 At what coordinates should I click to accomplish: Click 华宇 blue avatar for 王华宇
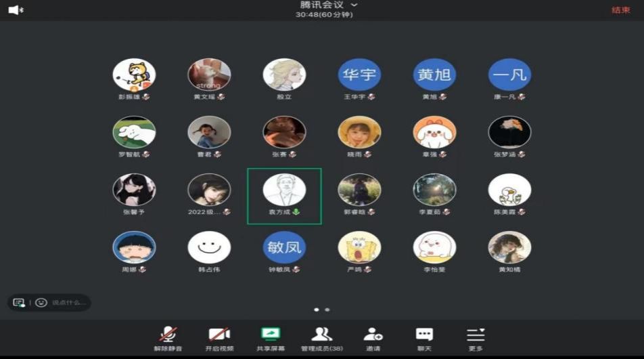click(359, 75)
